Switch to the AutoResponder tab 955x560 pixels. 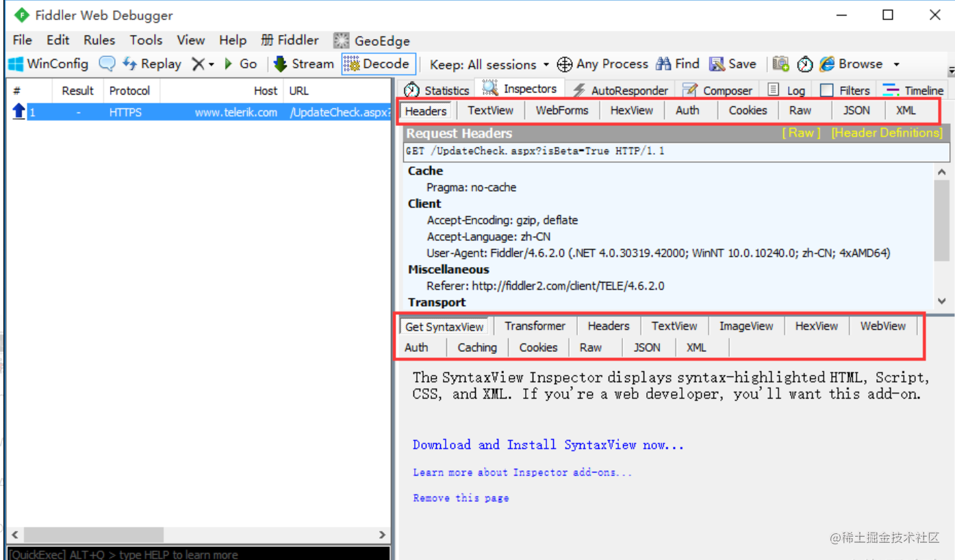tap(621, 90)
